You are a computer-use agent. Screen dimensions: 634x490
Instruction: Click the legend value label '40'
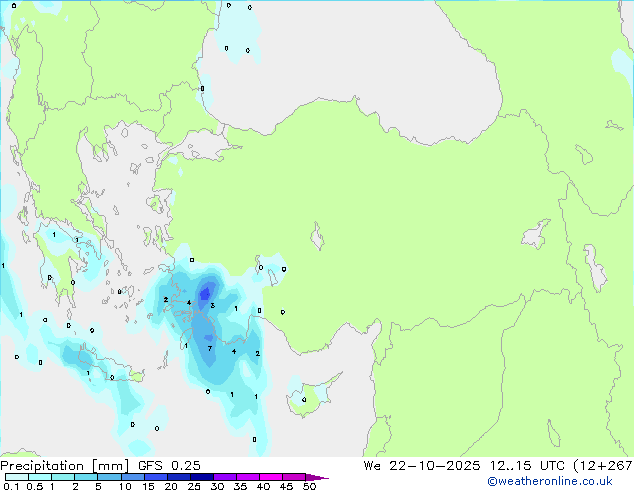pos(263,486)
